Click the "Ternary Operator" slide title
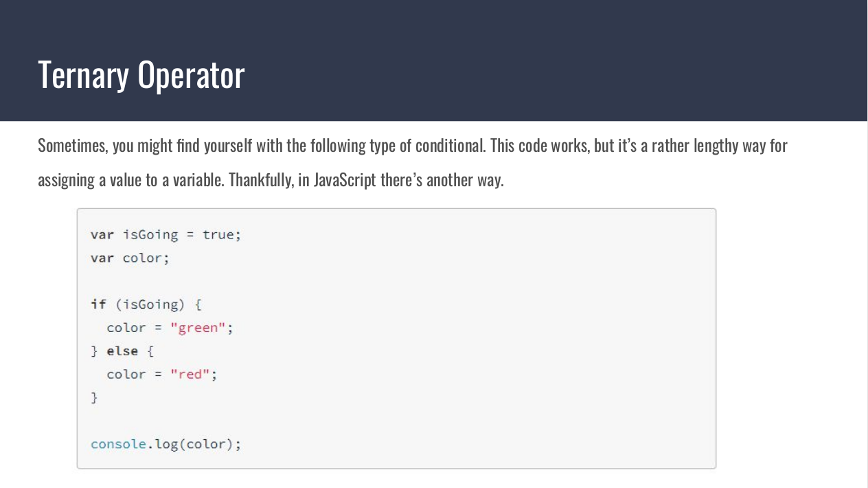 [x=141, y=74]
